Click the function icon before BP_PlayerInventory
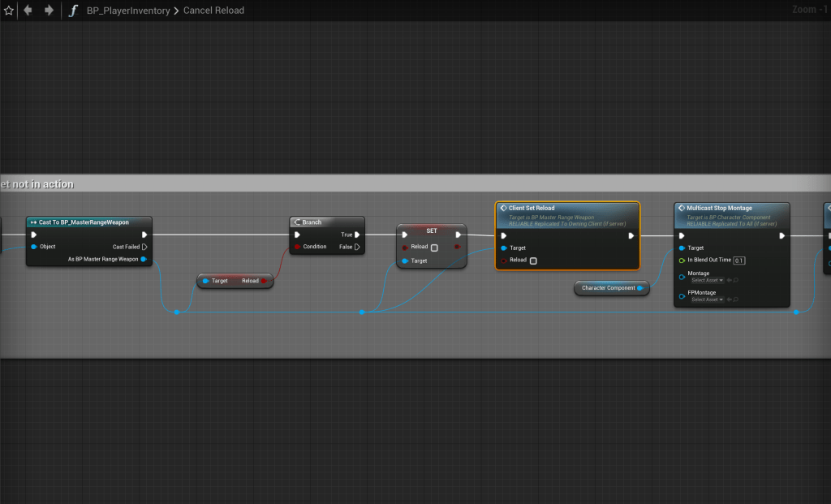The image size is (831, 504). 74,11
